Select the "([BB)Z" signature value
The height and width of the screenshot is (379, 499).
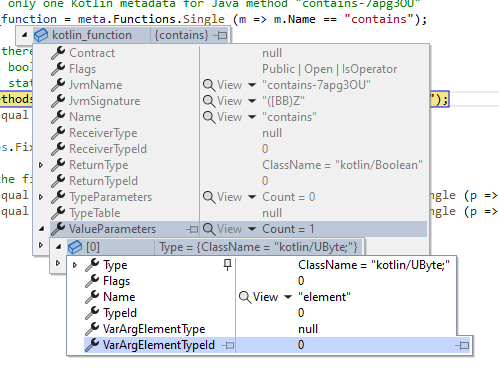tap(283, 101)
